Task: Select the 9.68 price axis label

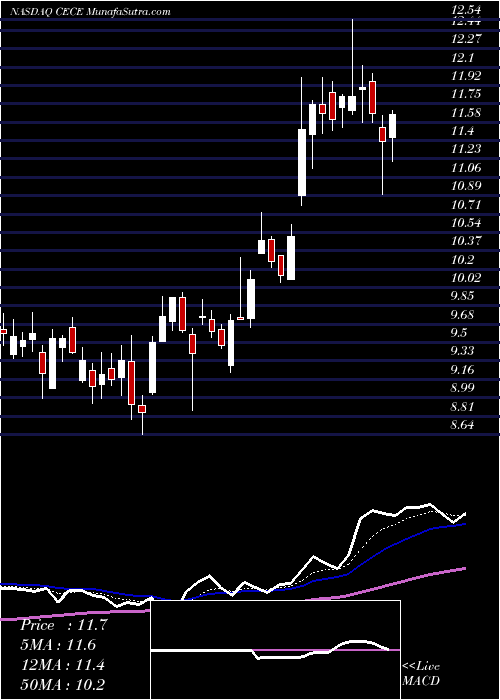Action: pyautogui.click(x=462, y=315)
